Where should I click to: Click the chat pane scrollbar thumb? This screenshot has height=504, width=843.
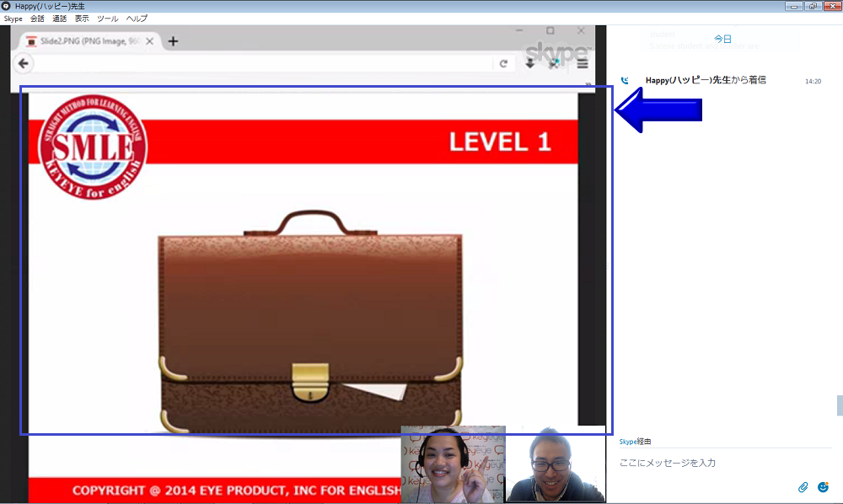click(x=840, y=405)
